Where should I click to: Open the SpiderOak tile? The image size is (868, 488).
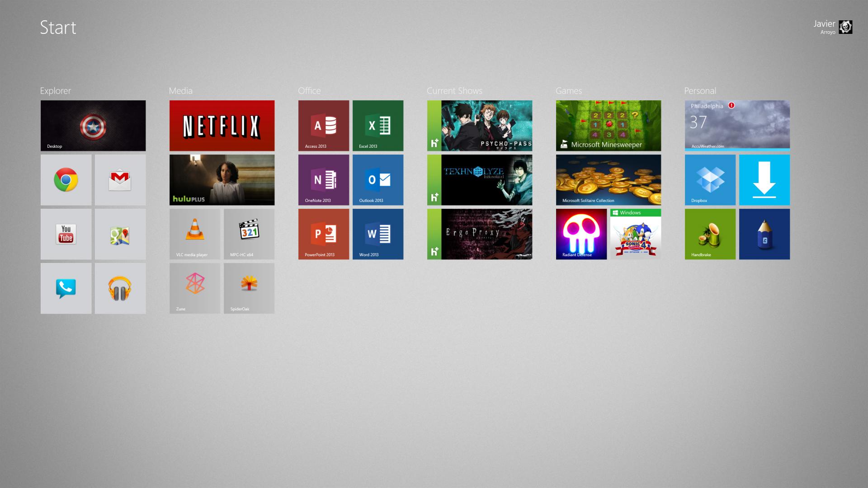[249, 288]
